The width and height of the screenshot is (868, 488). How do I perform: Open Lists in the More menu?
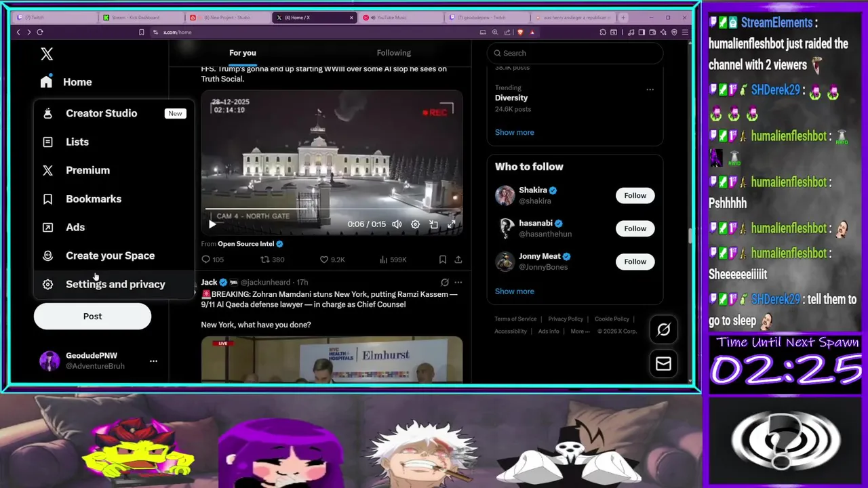pyautogui.click(x=114, y=142)
